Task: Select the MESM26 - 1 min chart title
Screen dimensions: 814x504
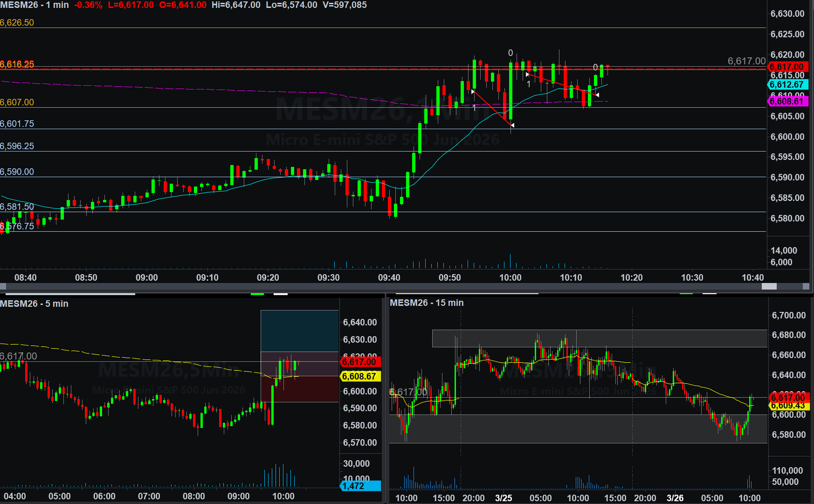Action: coord(34,5)
